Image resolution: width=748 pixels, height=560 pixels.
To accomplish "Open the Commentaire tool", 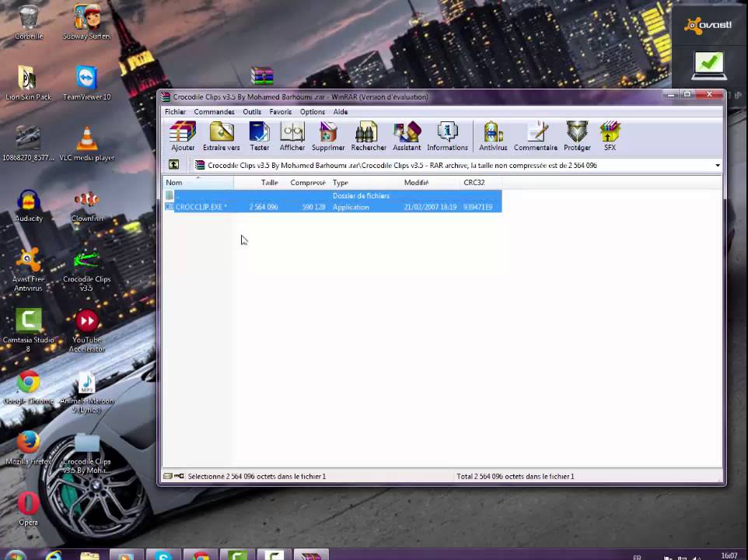I will coord(536,136).
